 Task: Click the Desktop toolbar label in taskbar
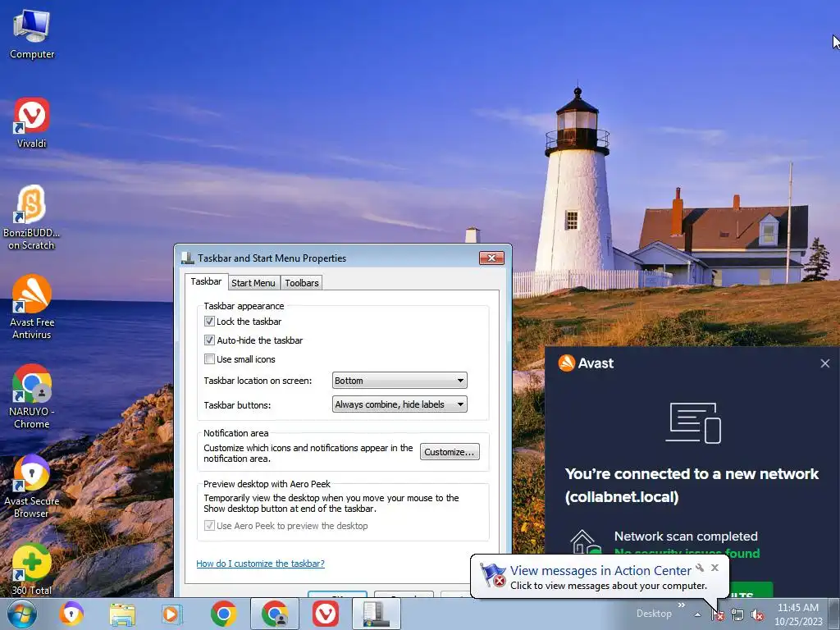click(654, 614)
